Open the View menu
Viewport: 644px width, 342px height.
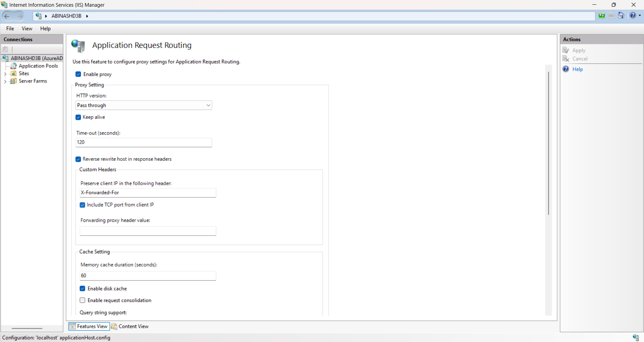tap(27, 29)
